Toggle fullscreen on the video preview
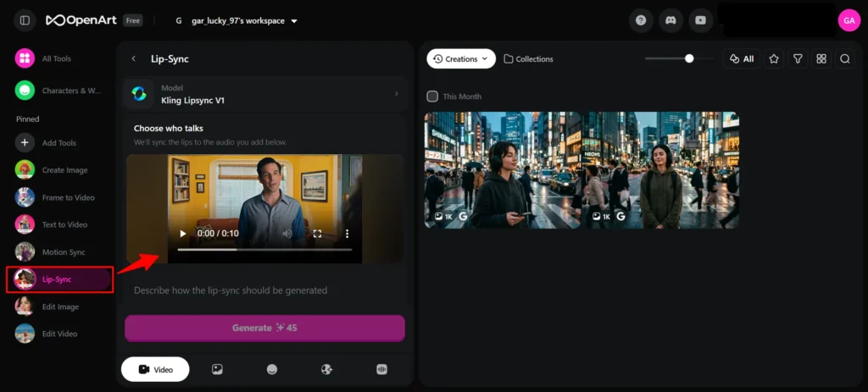868x392 pixels. 317,234
